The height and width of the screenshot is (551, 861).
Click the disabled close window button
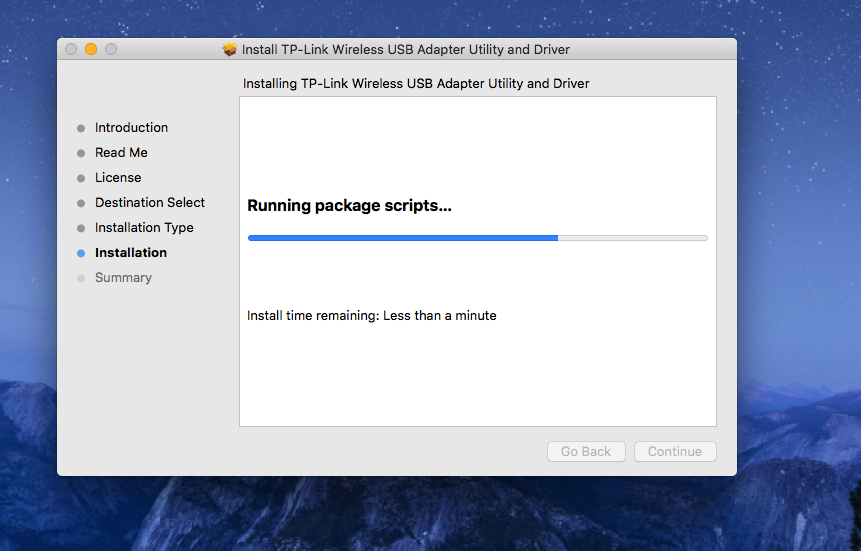pyautogui.click(x=71, y=49)
